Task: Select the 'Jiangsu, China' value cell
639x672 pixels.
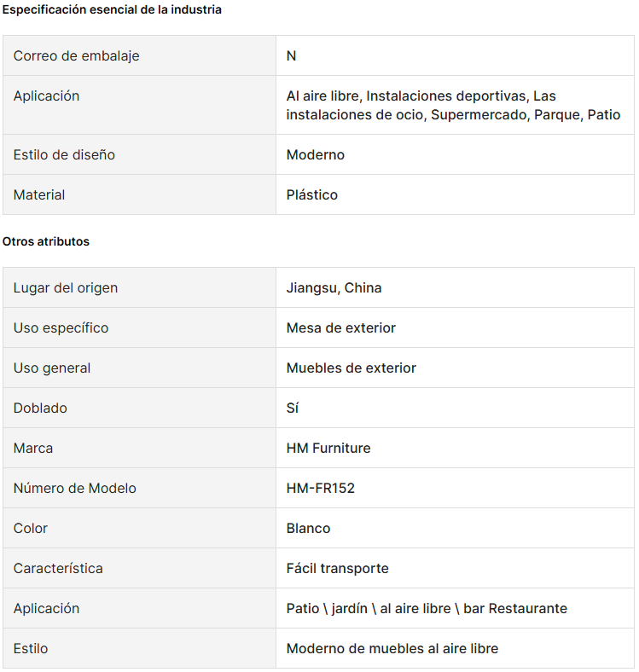Action: point(334,287)
